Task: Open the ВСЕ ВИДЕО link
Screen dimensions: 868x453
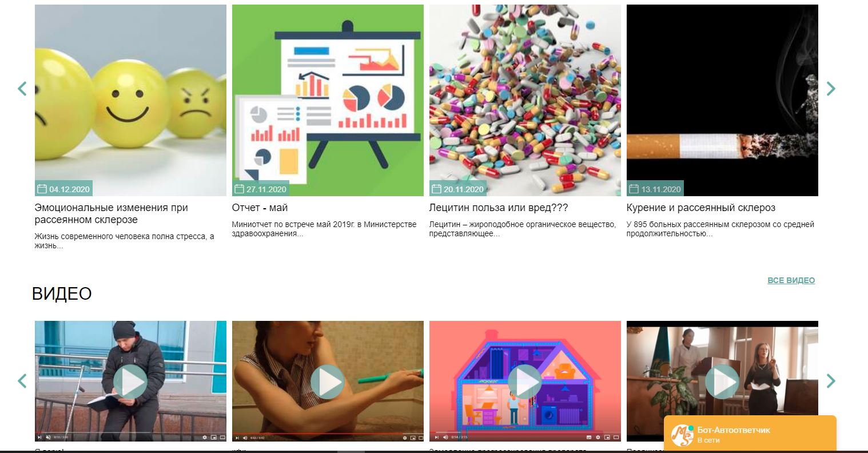Action: [791, 280]
